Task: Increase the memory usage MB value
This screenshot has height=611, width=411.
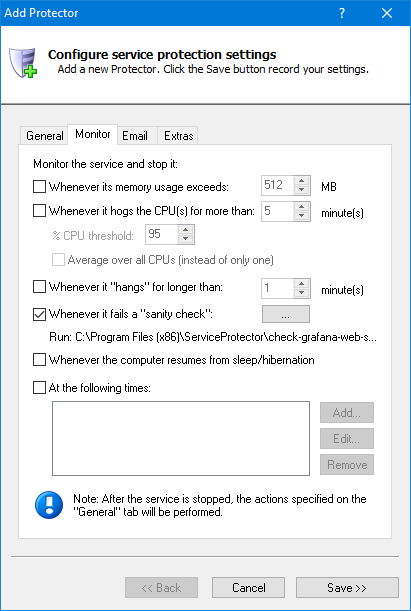Action: pyautogui.click(x=302, y=181)
